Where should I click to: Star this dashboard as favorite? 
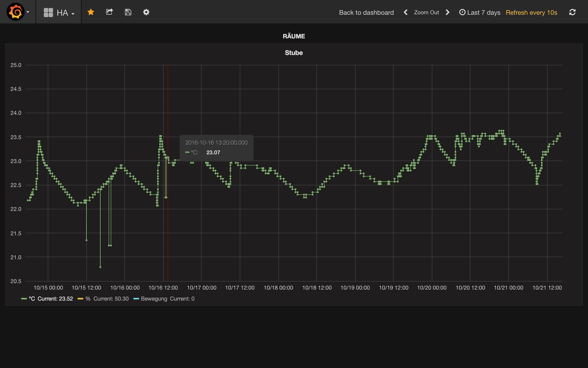coord(91,12)
